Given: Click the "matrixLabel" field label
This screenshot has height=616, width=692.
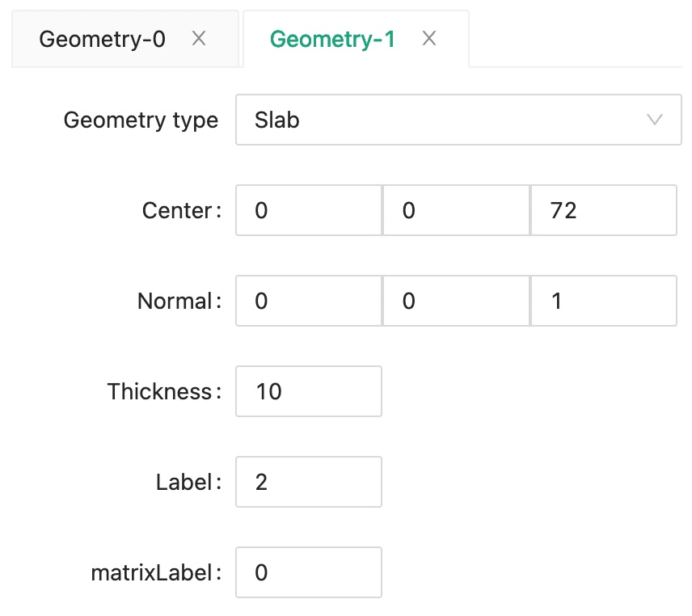Looking at the screenshot, I should [151, 573].
